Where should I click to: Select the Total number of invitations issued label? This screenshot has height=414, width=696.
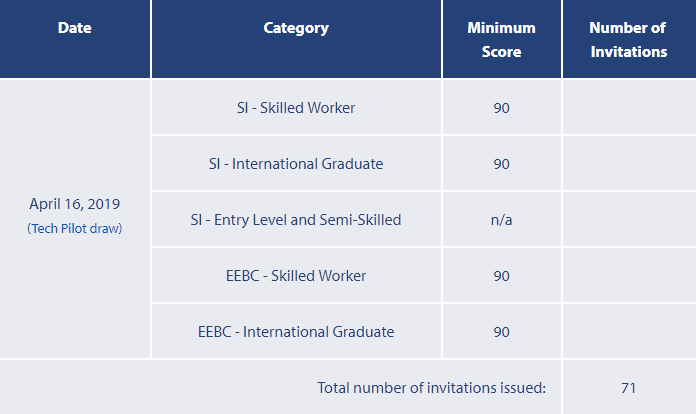pyautogui.click(x=432, y=387)
